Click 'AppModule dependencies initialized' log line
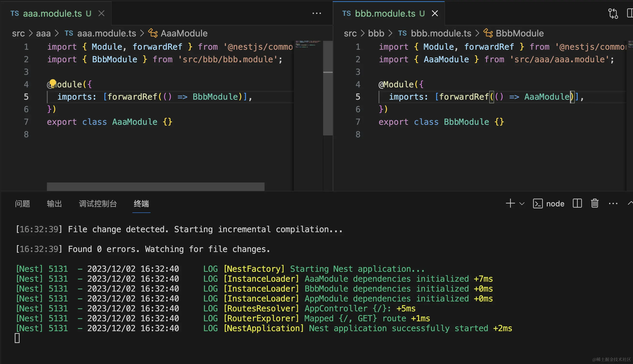The image size is (633, 364). point(254,299)
